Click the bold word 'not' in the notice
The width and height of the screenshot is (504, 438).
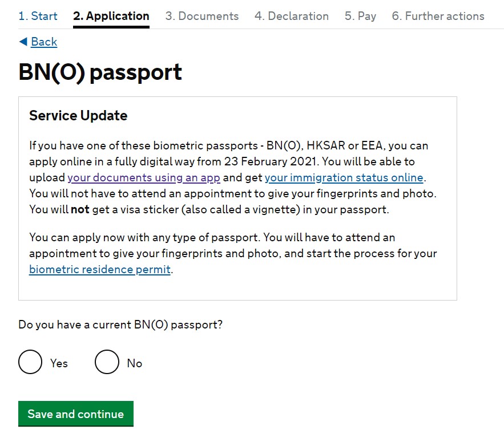pos(80,209)
